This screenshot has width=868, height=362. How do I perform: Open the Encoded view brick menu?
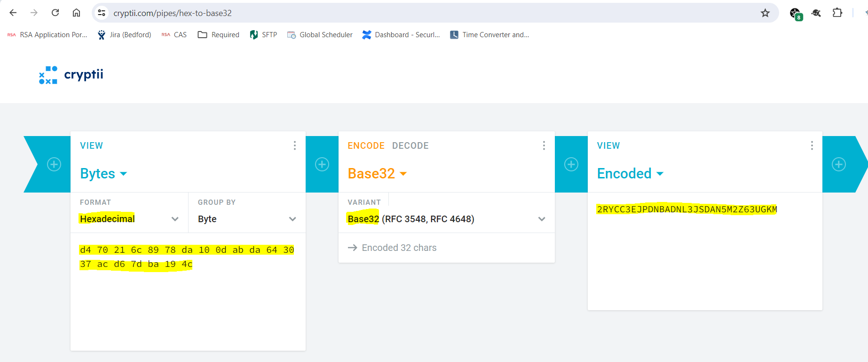point(812,145)
